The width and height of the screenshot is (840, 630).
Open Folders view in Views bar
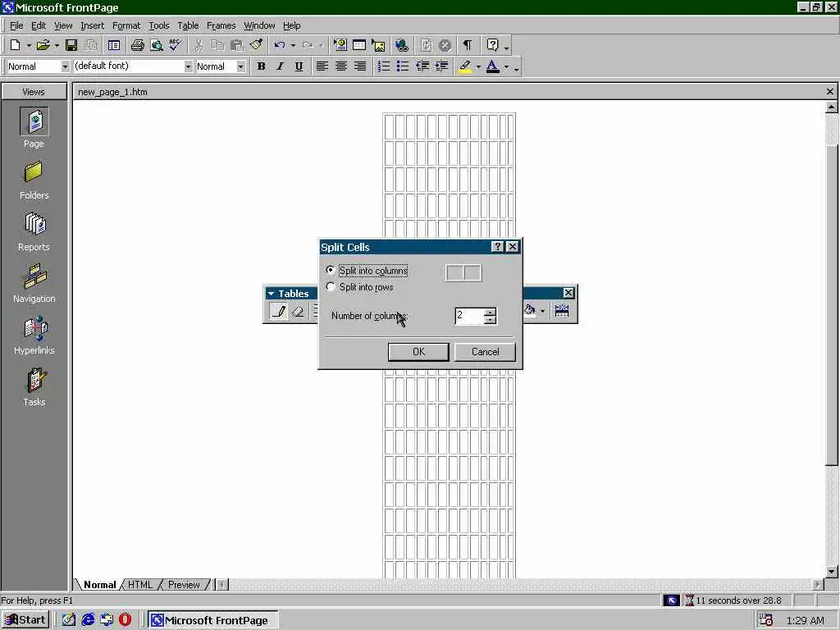click(x=34, y=181)
